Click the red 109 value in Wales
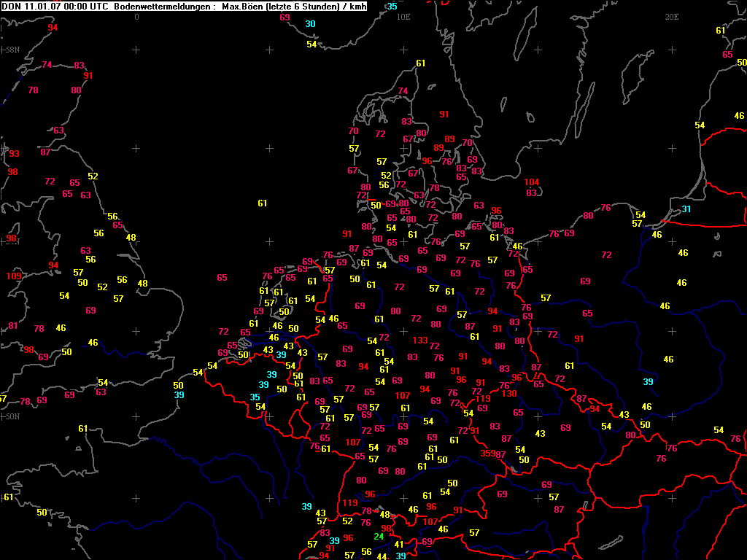Screen dimensions: 747x560 [x=14, y=276]
